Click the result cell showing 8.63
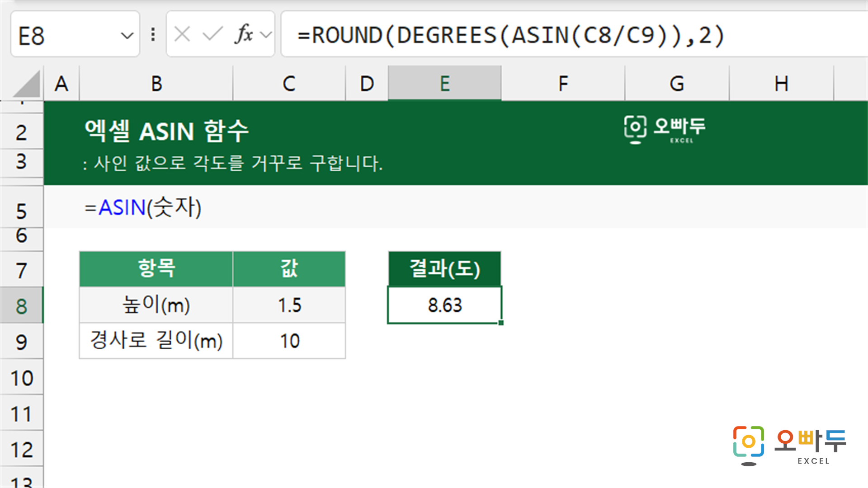This screenshot has height=488, width=868. (445, 305)
